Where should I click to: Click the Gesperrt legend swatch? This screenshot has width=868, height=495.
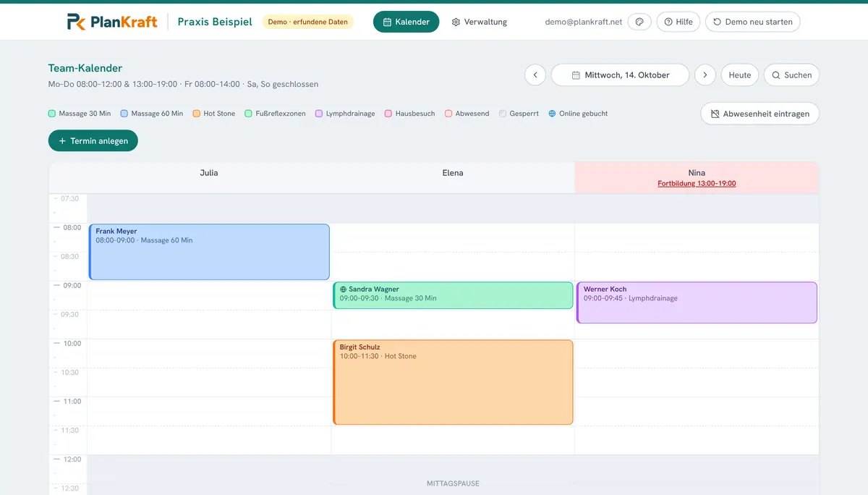click(503, 114)
